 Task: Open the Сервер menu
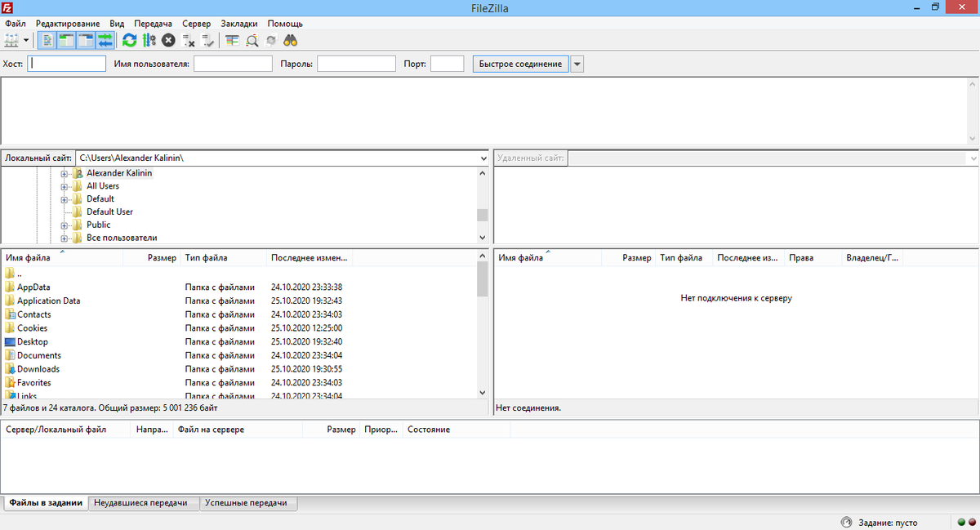pyautogui.click(x=196, y=24)
